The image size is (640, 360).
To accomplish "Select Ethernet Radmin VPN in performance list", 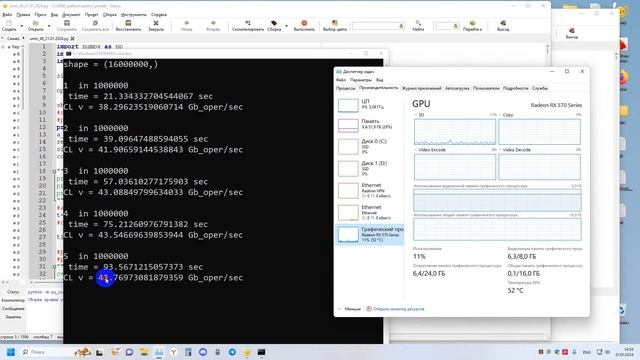I will coord(369,190).
